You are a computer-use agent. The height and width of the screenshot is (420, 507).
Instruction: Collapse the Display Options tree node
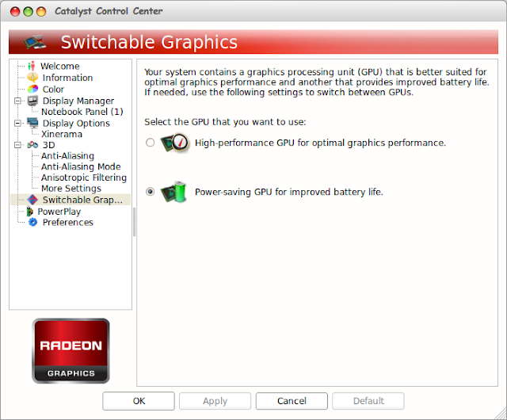[17, 124]
